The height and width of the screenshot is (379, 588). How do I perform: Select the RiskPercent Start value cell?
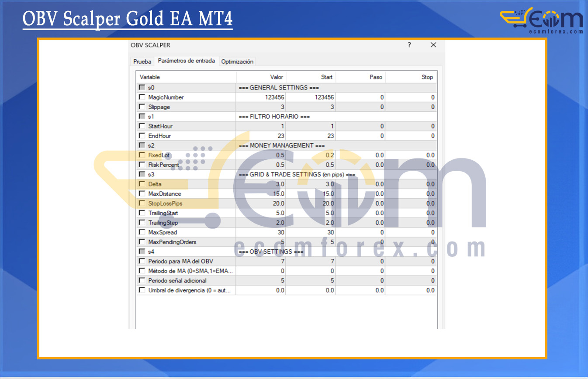(311, 165)
